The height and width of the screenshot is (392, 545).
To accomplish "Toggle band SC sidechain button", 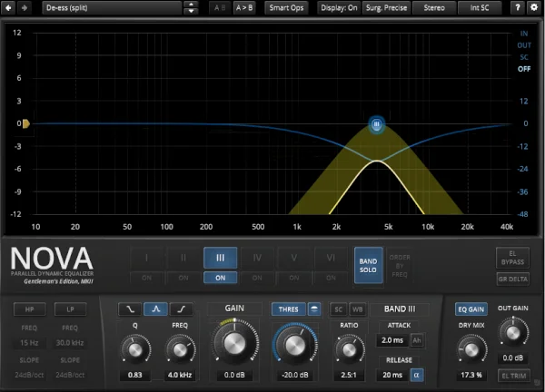I will click(339, 309).
